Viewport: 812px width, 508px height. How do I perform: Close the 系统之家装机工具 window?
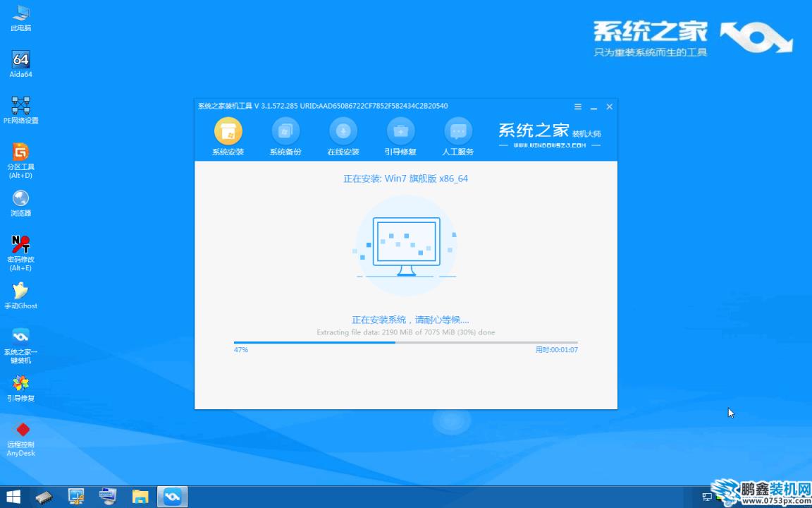610,107
